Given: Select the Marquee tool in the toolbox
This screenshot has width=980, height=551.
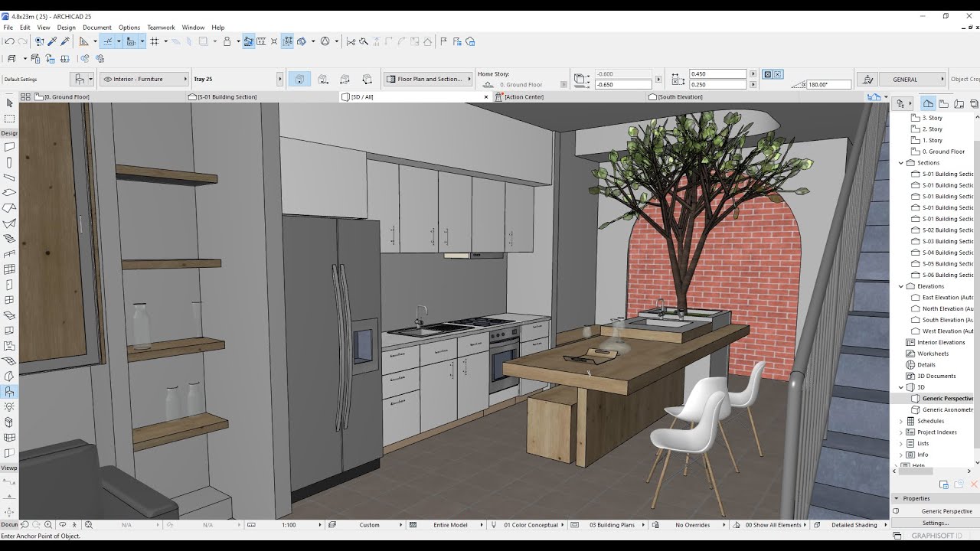Looking at the screenshot, I should coord(9,119).
